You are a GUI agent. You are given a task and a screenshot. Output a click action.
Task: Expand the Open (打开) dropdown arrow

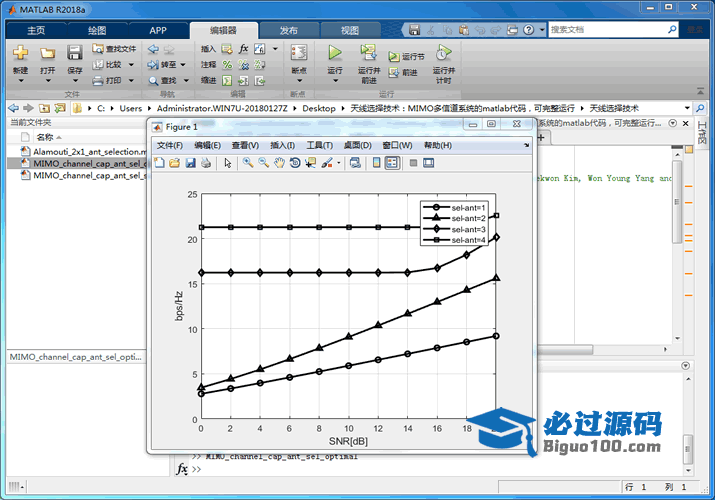click(48, 81)
